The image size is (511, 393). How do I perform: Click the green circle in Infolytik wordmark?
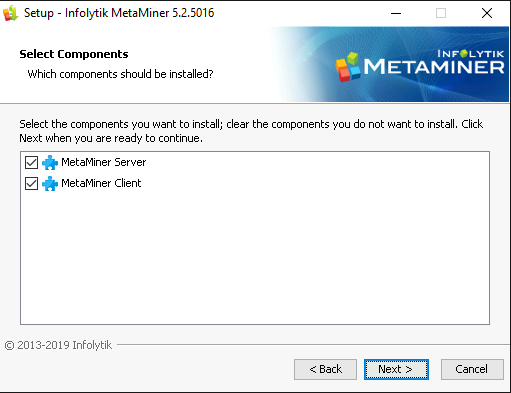click(464, 53)
